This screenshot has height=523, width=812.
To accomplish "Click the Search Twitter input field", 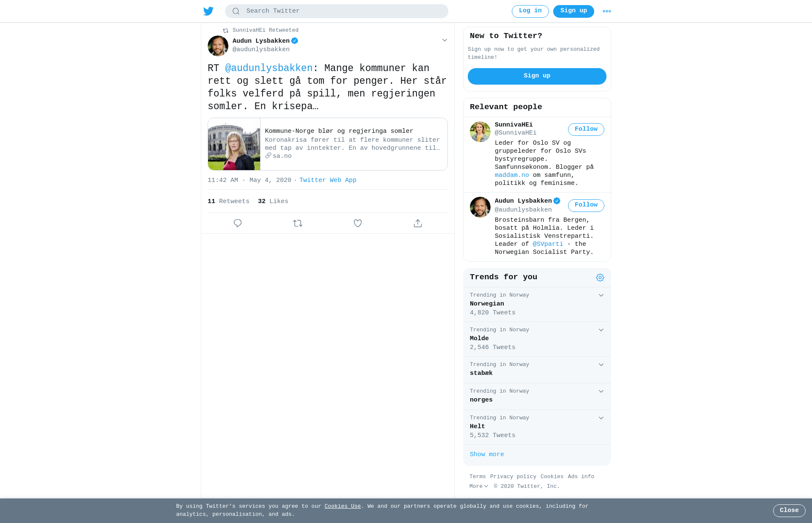I will click(x=337, y=11).
